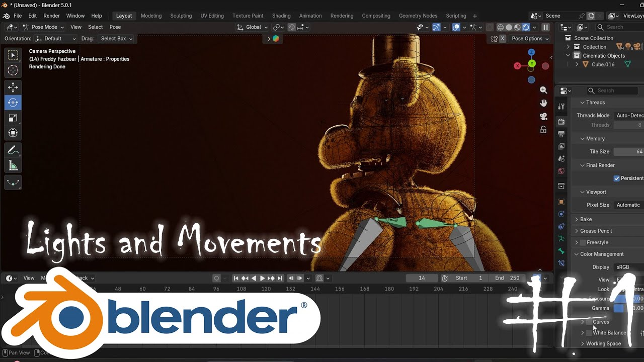Switch to wireframe viewport shading

(x=501, y=27)
